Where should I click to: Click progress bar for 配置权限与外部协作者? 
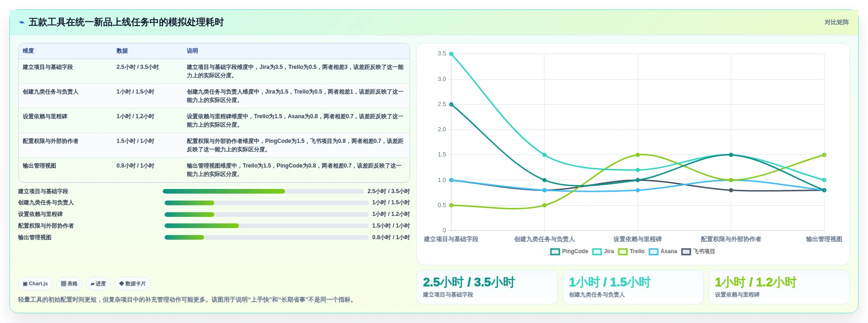266,226
